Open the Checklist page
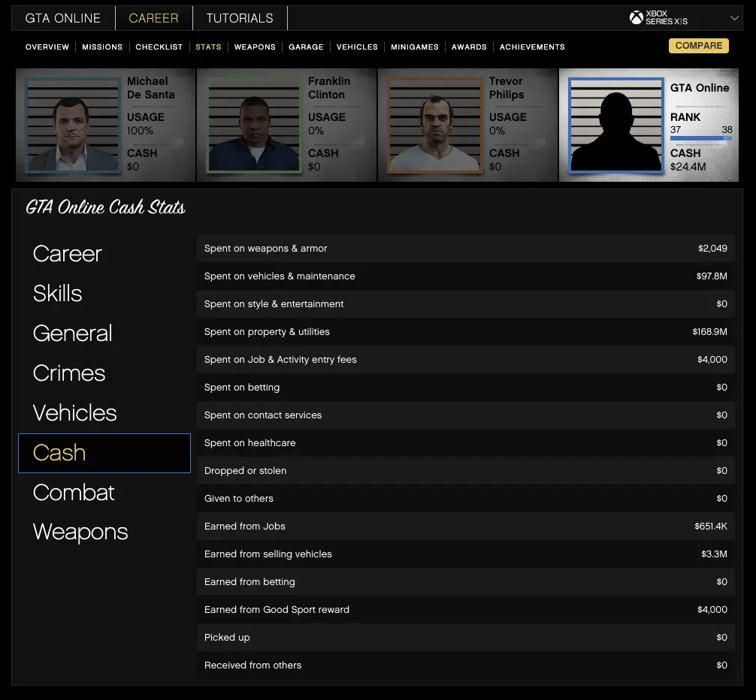Image resolution: width=756 pixels, height=700 pixels. click(159, 47)
